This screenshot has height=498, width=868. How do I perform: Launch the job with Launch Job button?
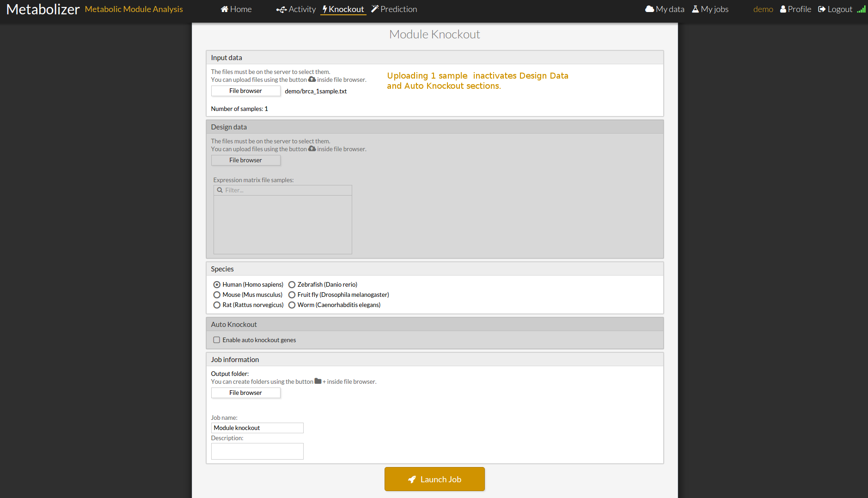coord(434,480)
